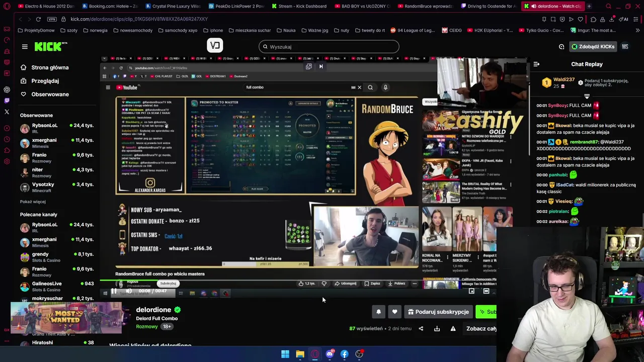Open the samochody xayo bookmark folder
Screen dimensions: 644x362
point(177,30)
